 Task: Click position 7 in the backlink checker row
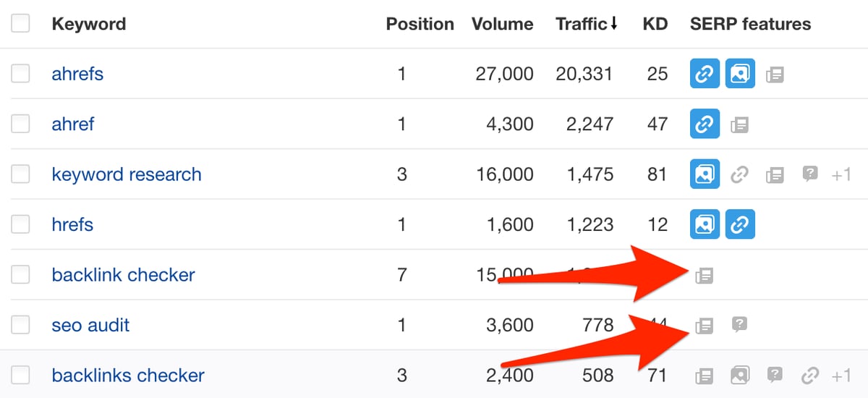(402, 275)
